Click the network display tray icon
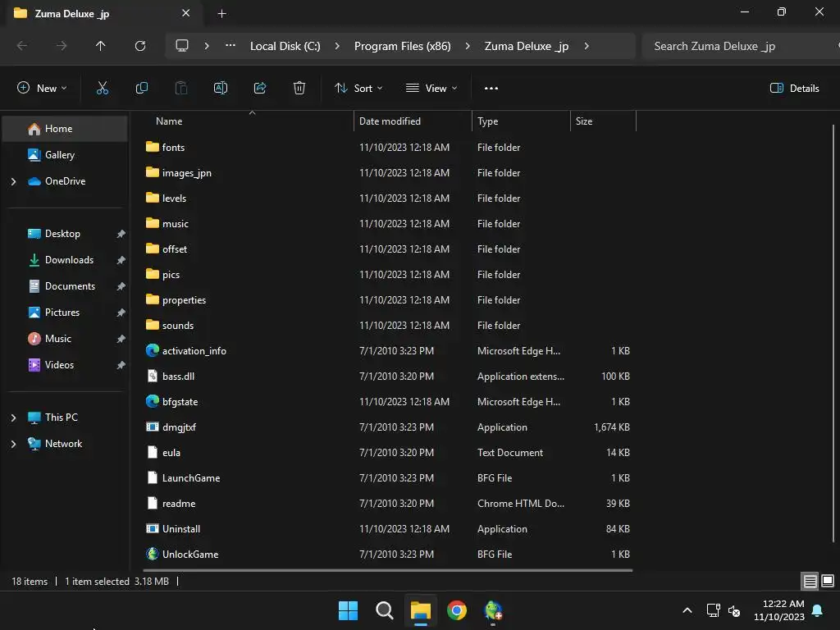This screenshot has height=630, width=840. (713, 610)
